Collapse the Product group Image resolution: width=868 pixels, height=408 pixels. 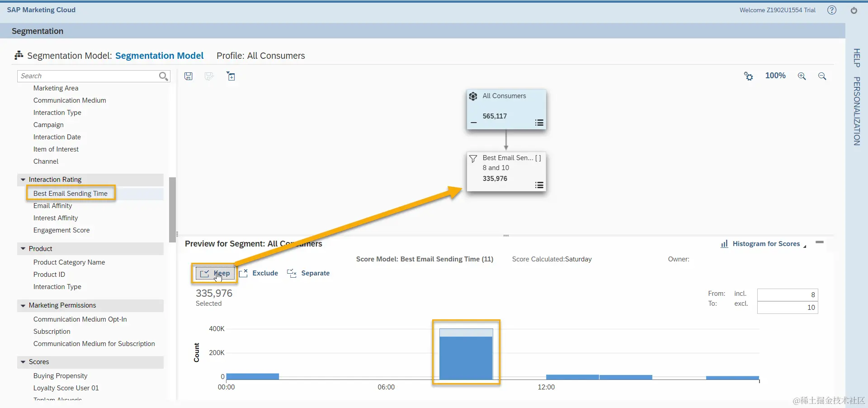coord(23,249)
